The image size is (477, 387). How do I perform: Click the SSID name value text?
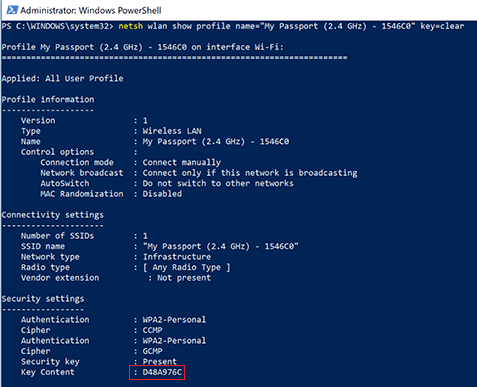pyautogui.click(x=221, y=246)
